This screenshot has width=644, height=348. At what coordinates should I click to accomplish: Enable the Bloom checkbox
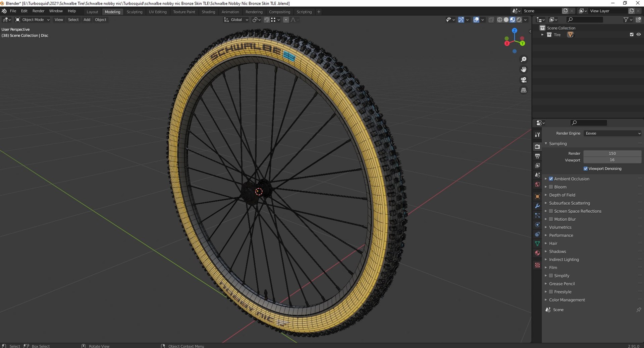[551, 187]
